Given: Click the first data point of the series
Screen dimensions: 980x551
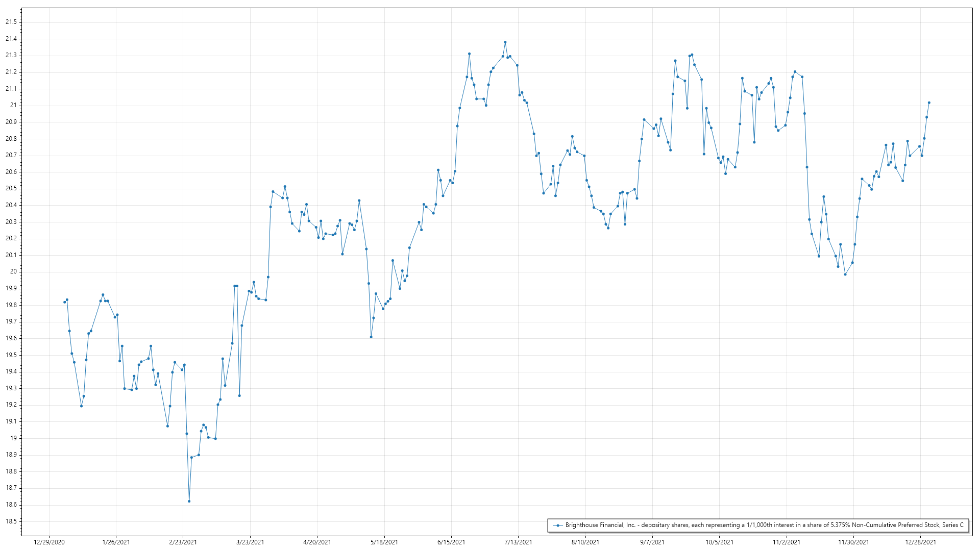Looking at the screenshot, I should (x=64, y=302).
